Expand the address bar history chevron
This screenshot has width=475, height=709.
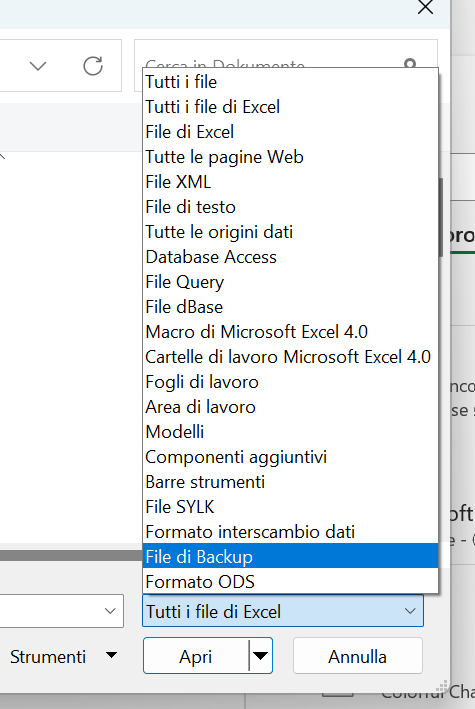point(38,66)
